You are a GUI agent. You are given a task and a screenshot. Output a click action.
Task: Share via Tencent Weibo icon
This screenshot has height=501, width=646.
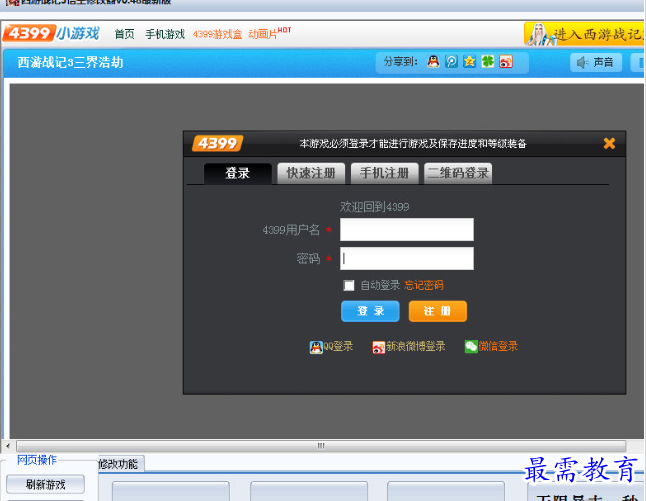tap(452, 62)
